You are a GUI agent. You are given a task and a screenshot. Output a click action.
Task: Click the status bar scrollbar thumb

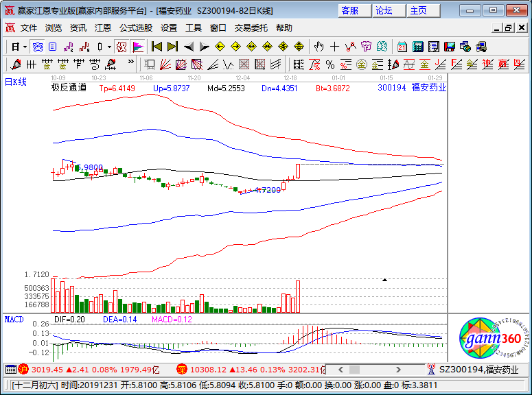coord(355,370)
